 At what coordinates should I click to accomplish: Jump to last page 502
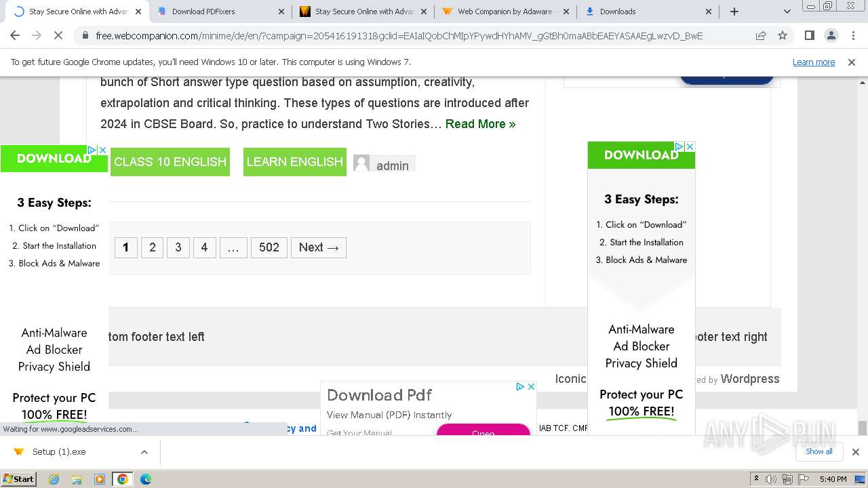(x=269, y=247)
